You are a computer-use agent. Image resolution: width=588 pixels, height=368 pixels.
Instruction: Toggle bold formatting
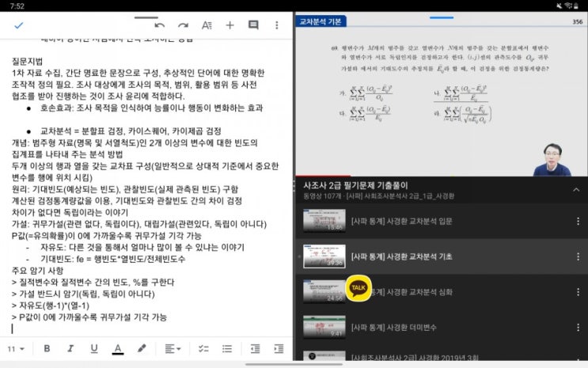(x=47, y=348)
